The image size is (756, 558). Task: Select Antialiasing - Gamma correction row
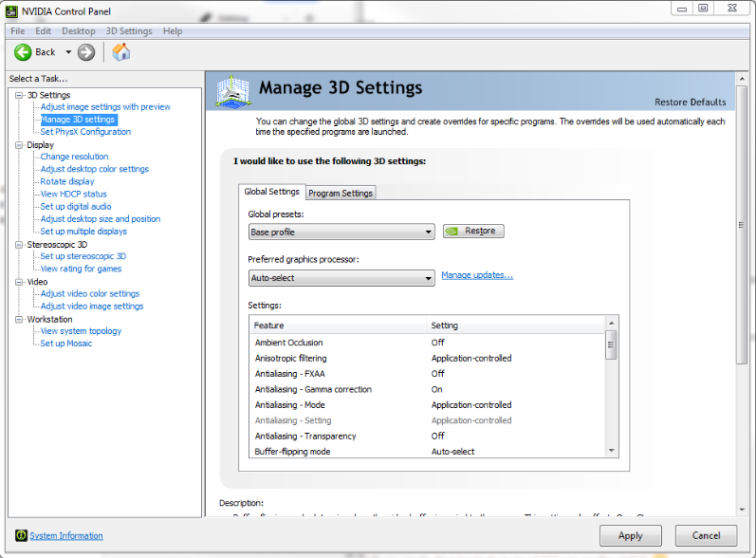pyautogui.click(x=427, y=389)
